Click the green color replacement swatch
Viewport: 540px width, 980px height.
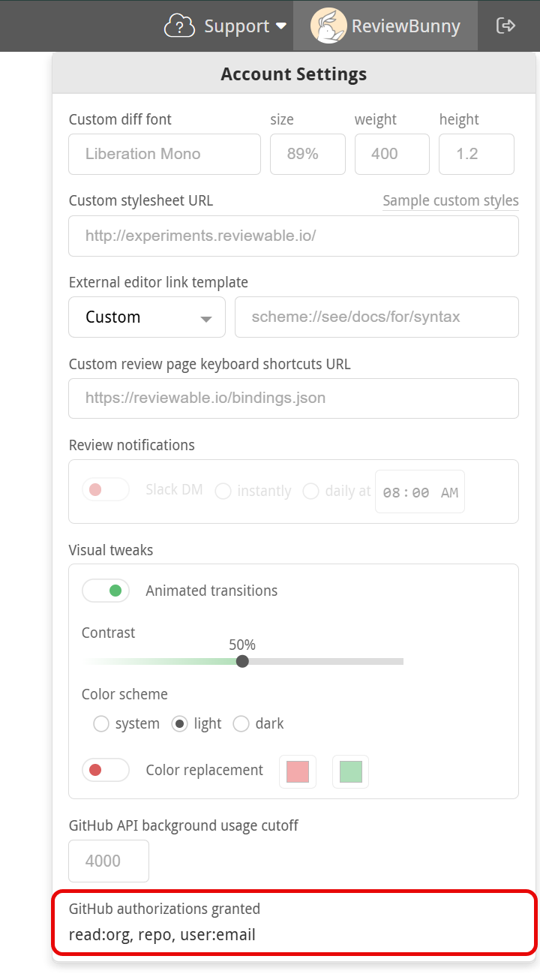(349, 771)
